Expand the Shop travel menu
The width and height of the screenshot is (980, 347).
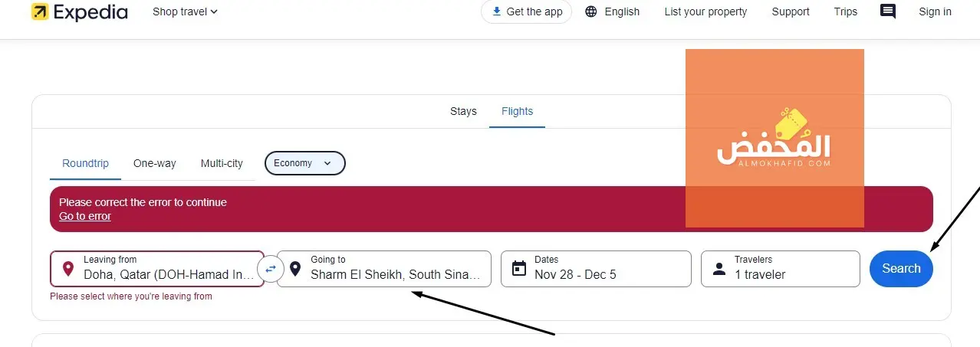pos(185,11)
